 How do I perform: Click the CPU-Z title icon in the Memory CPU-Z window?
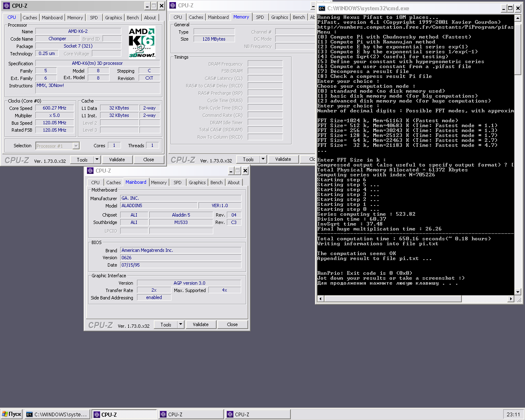click(x=173, y=5)
